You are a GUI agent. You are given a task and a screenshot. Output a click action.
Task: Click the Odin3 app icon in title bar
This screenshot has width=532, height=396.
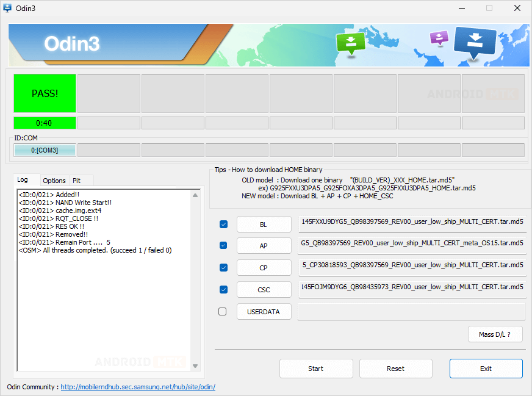click(8, 8)
